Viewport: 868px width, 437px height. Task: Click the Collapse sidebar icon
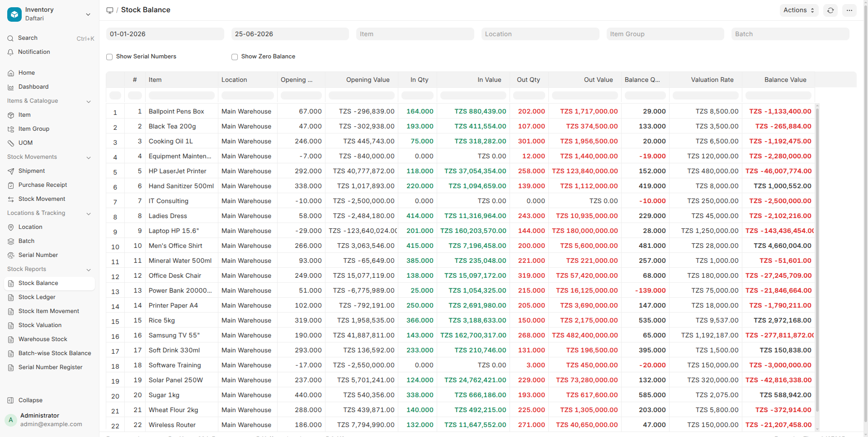tap(11, 401)
